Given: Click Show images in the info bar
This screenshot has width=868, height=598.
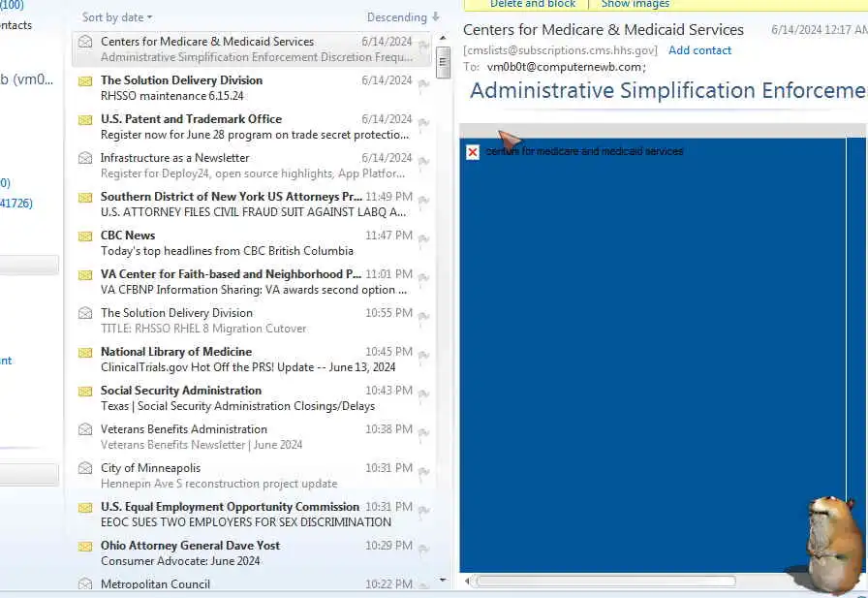Looking at the screenshot, I should pyautogui.click(x=635, y=4).
